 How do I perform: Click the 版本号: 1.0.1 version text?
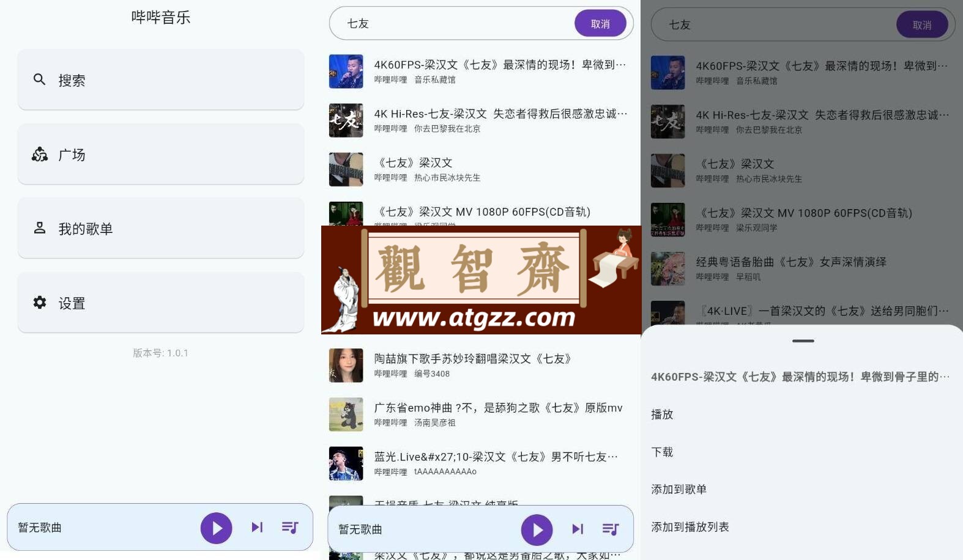click(161, 353)
